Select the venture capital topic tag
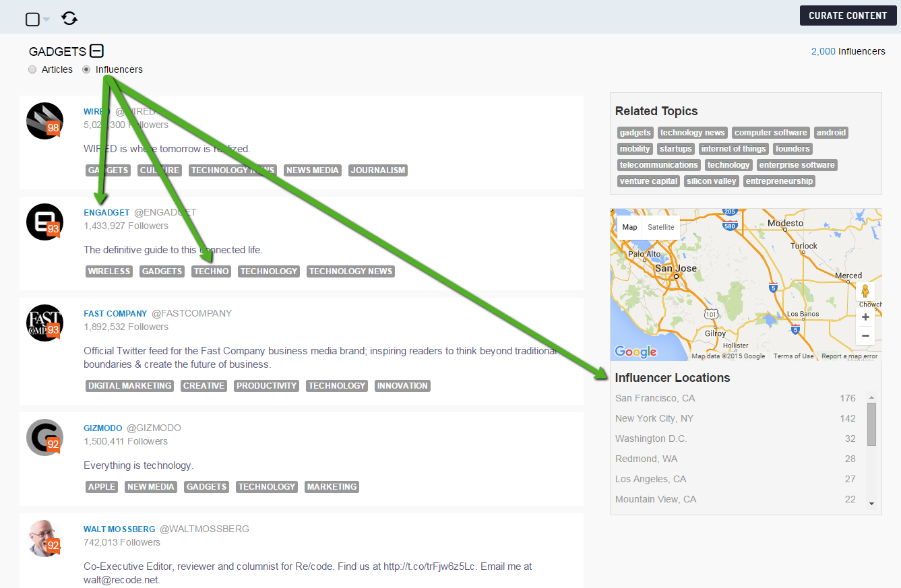This screenshot has height=588, width=901. click(x=649, y=181)
